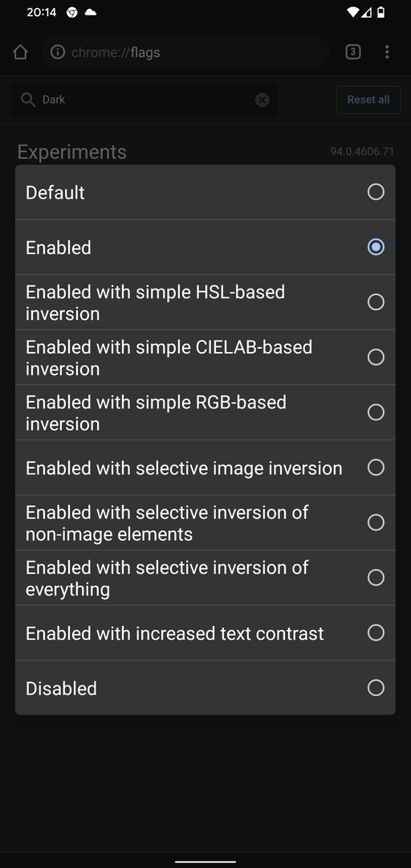Tap the battery icon in status bar
Image resolution: width=411 pixels, height=868 pixels.
pyautogui.click(x=381, y=12)
